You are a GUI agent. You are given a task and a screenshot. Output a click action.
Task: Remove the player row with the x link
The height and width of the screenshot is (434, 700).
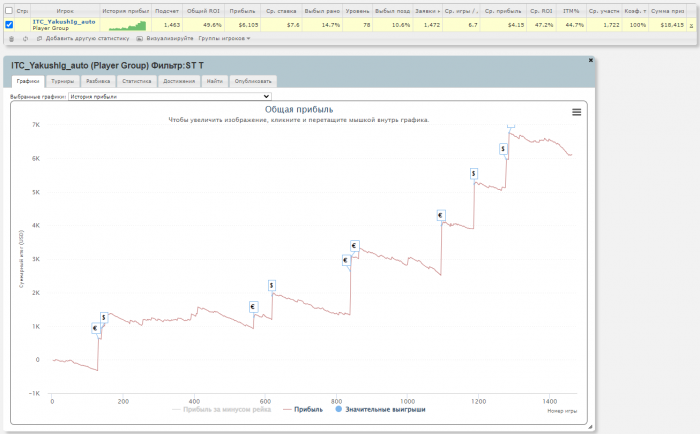tap(691, 25)
